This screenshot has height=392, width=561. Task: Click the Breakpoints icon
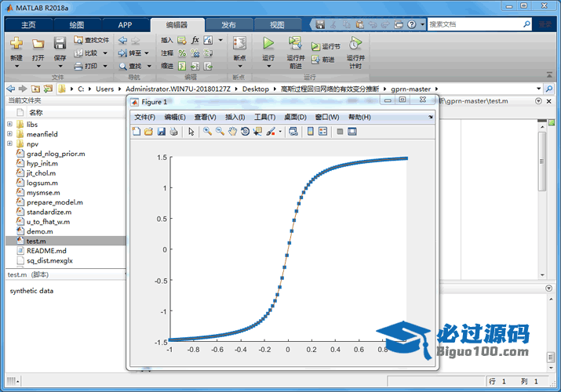pyautogui.click(x=239, y=43)
